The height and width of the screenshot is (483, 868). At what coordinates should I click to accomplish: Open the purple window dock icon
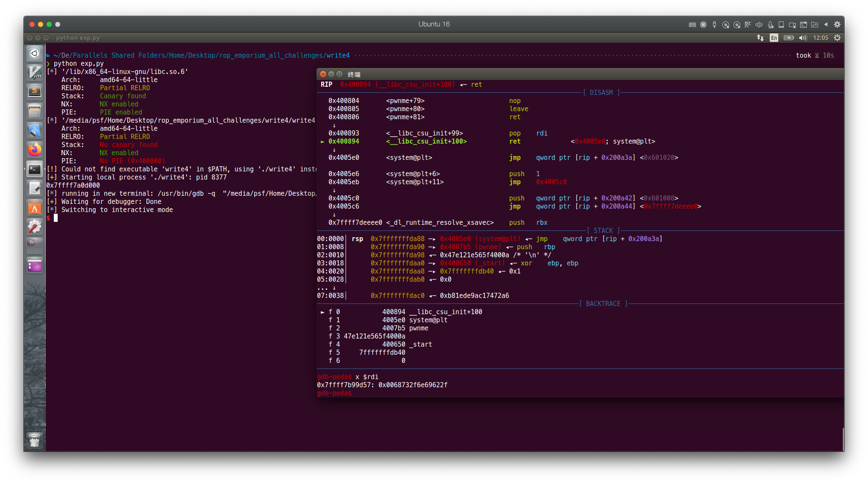click(x=35, y=266)
